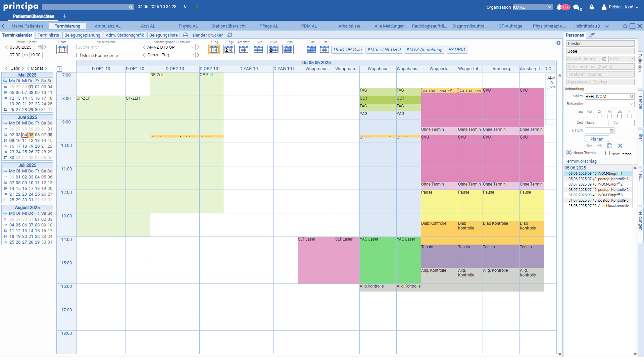Viewport: 644px width, 362px height.
Task: Click the Plan view icon
Action: pos(311,49)
